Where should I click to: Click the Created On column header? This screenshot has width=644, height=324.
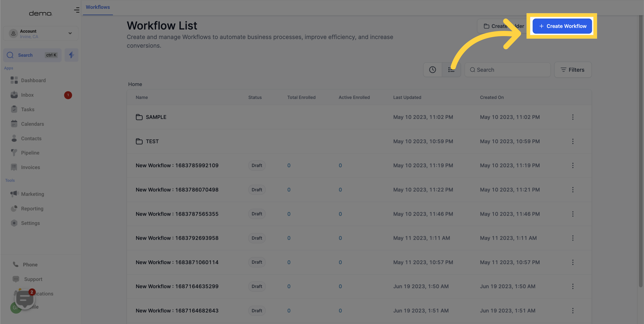click(x=492, y=97)
